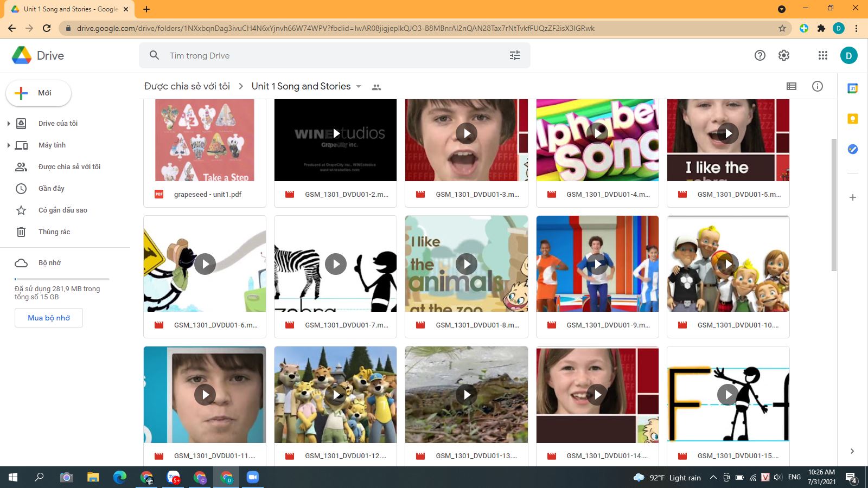Viewport: 868px width, 488px height.
Task: Click the Mới new button
Action: (39, 93)
